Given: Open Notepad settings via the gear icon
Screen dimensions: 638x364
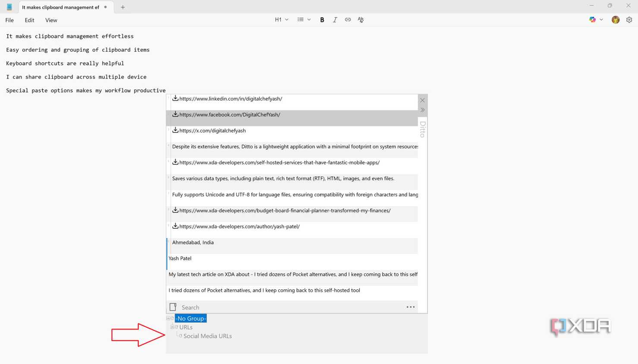Looking at the screenshot, I should [629, 20].
